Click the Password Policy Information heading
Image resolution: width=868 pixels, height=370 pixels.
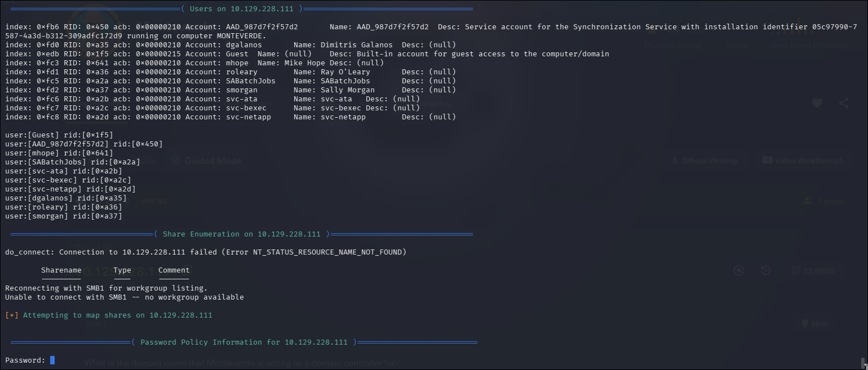point(243,342)
